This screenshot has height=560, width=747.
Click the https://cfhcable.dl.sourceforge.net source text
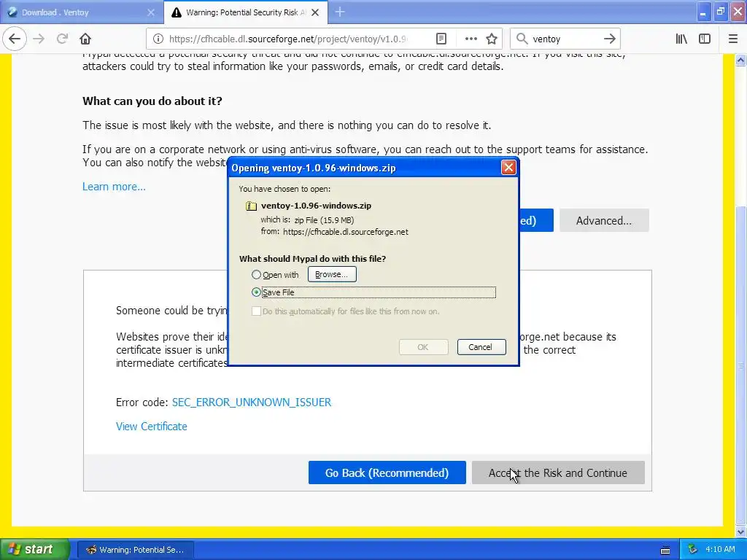point(346,232)
